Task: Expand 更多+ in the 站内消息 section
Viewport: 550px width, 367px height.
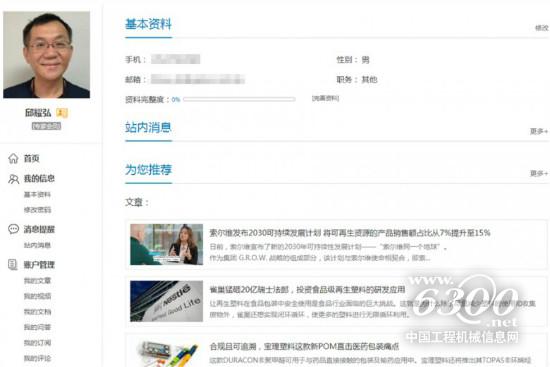Action: 539,131
